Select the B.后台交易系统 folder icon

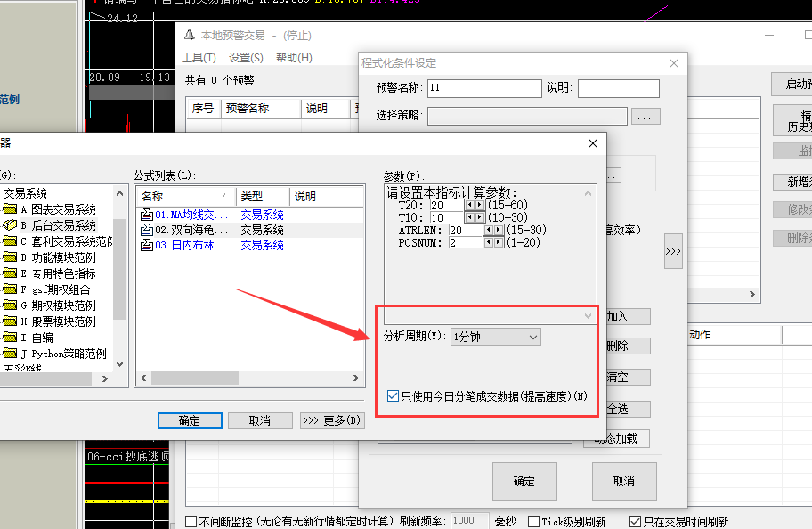[x=11, y=225]
